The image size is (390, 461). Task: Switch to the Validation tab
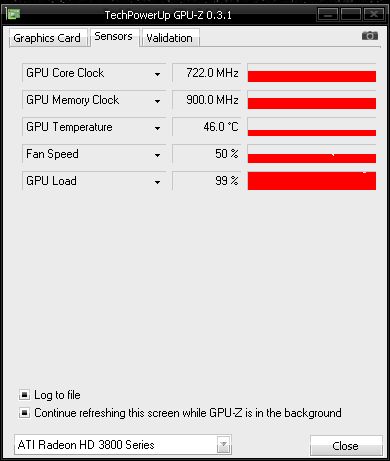(x=170, y=38)
